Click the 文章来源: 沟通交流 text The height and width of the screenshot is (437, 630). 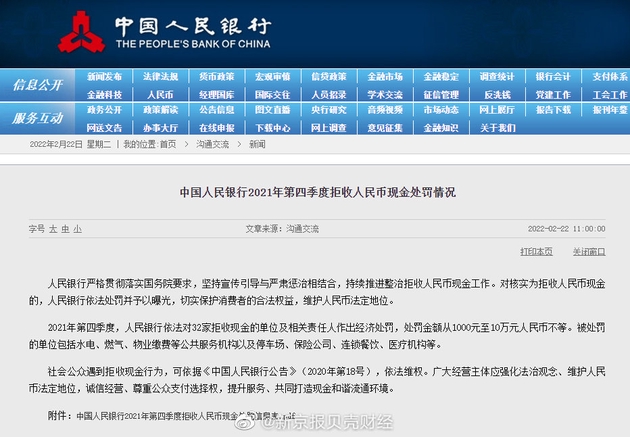pos(282,229)
